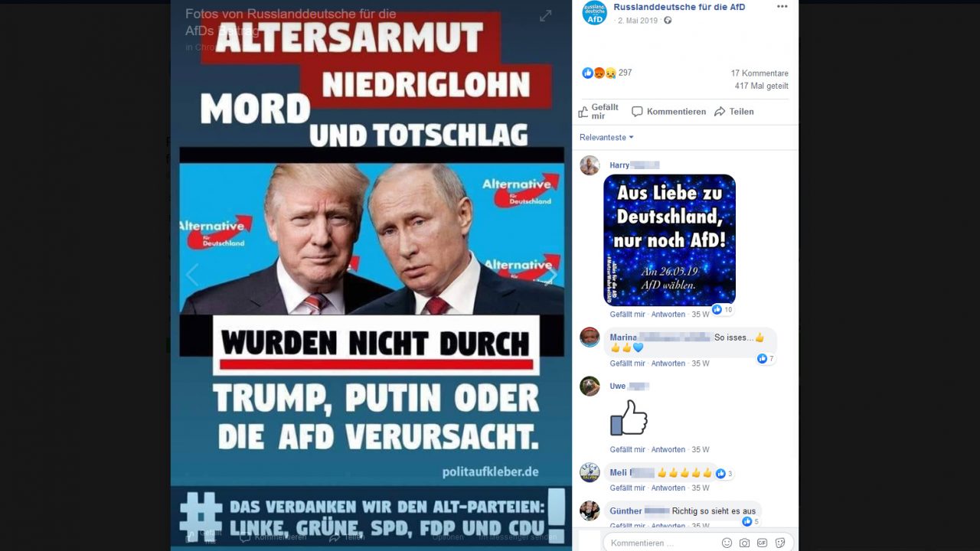Open the Relevanteste sorting dropdown
The width and height of the screenshot is (980, 551).
[x=606, y=138]
